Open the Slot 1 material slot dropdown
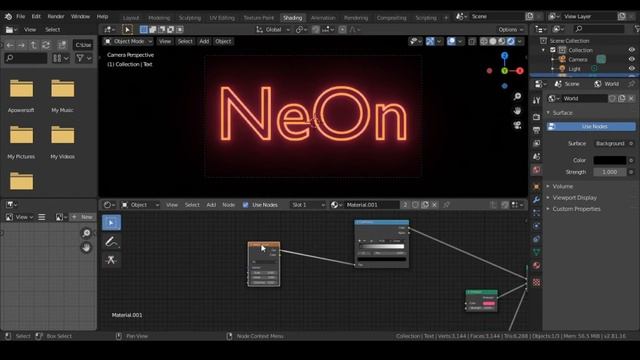The image size is (640, 360). click(308, 205)
